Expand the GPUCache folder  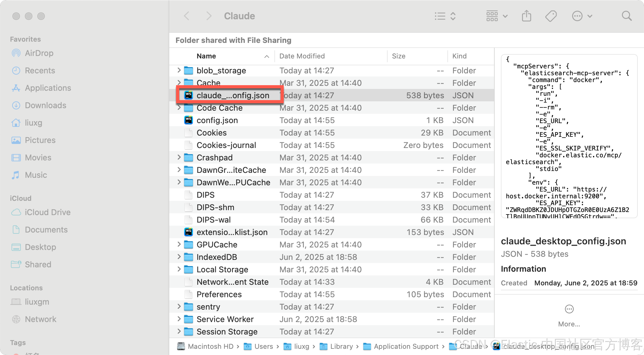(179, 244)
